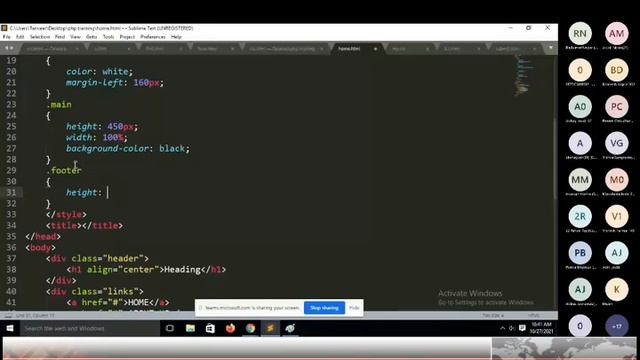Select participant avatar VG
640x360 pixels.
click(617, 143)
